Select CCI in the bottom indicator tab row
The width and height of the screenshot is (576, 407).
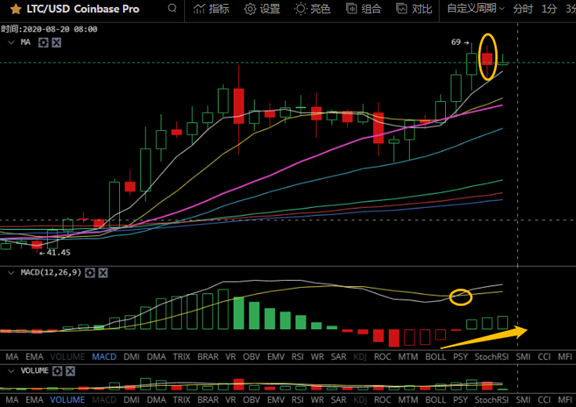pyautogui.click(x=544, y=400)
